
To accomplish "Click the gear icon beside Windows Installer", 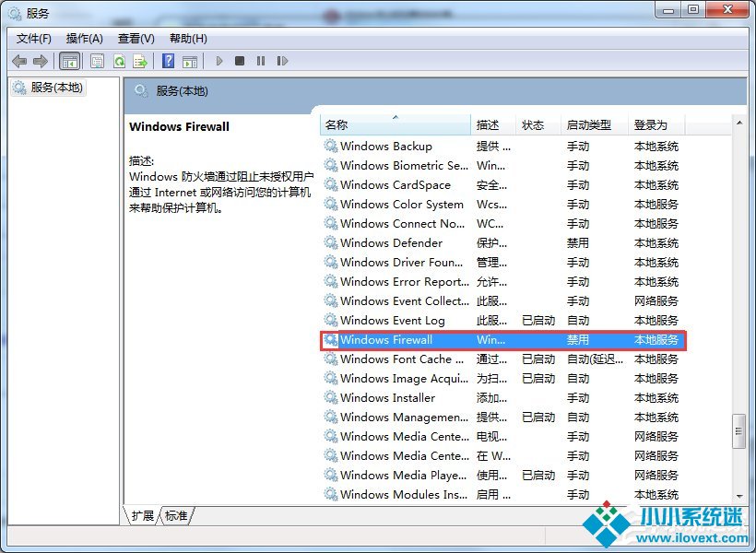I will [x=331, y=397].
